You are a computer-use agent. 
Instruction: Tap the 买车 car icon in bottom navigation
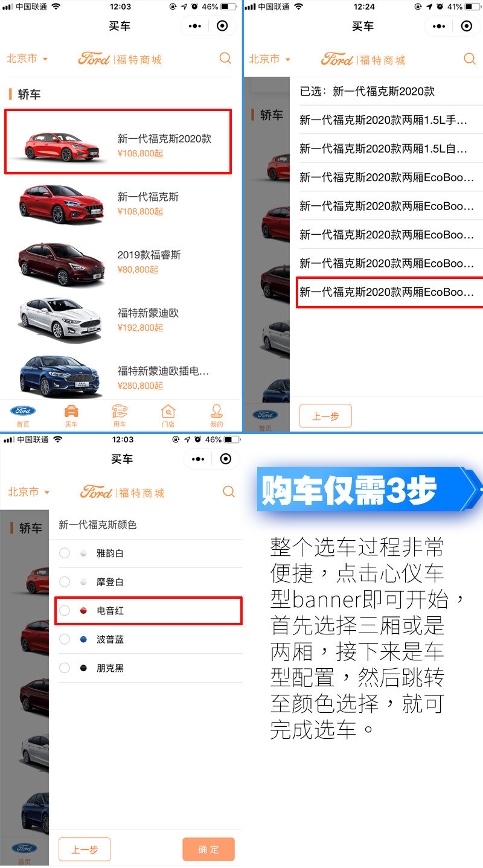click(71, 412)
